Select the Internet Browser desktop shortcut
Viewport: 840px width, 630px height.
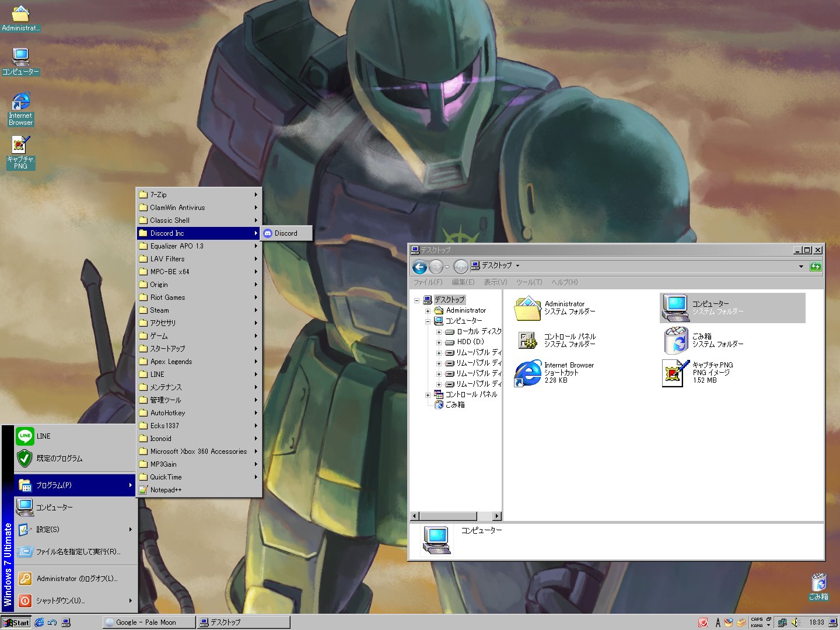tap(20, 109)
